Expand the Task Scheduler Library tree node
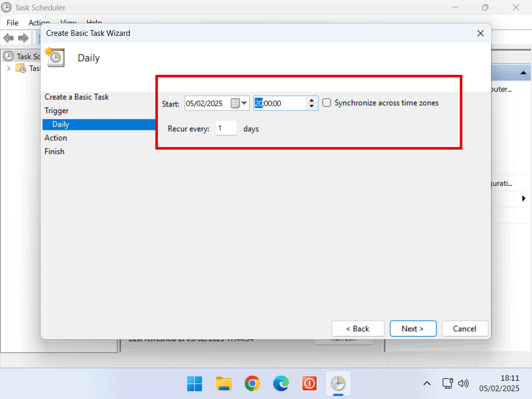 (8, 68)
